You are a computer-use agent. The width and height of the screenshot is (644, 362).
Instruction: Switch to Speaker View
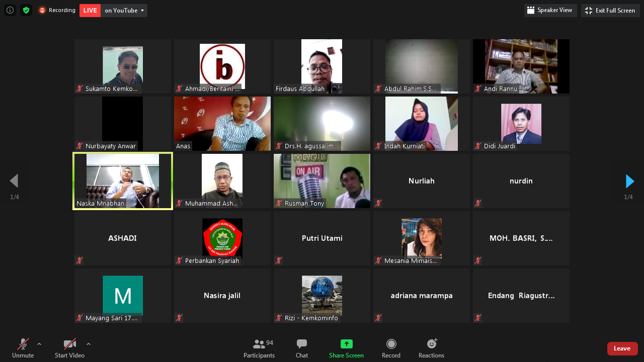coord(550,11)
